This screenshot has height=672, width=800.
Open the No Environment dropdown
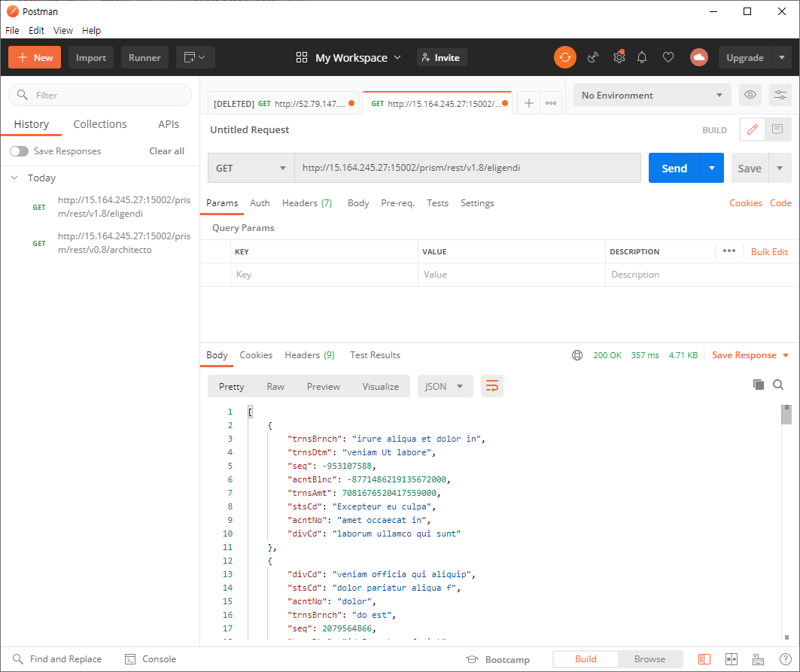tap(652, 95)
